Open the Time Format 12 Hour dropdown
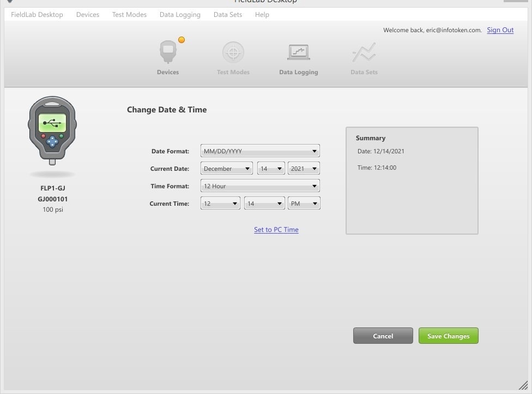The width and height of the screenshot is (532, 394). pos(260,186)
